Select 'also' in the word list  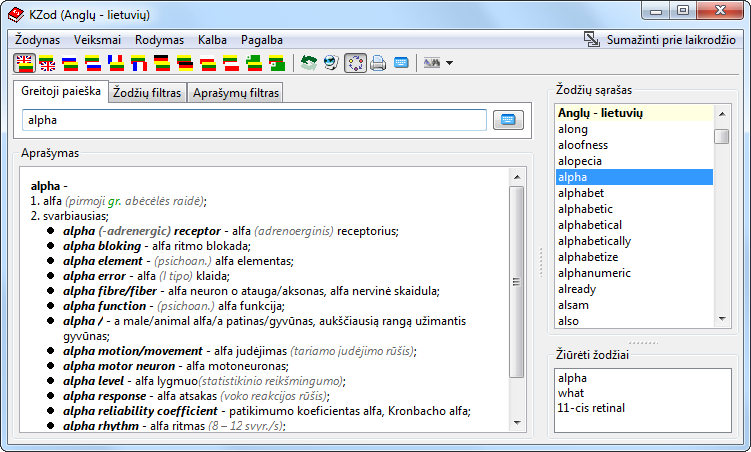point(634,321)
